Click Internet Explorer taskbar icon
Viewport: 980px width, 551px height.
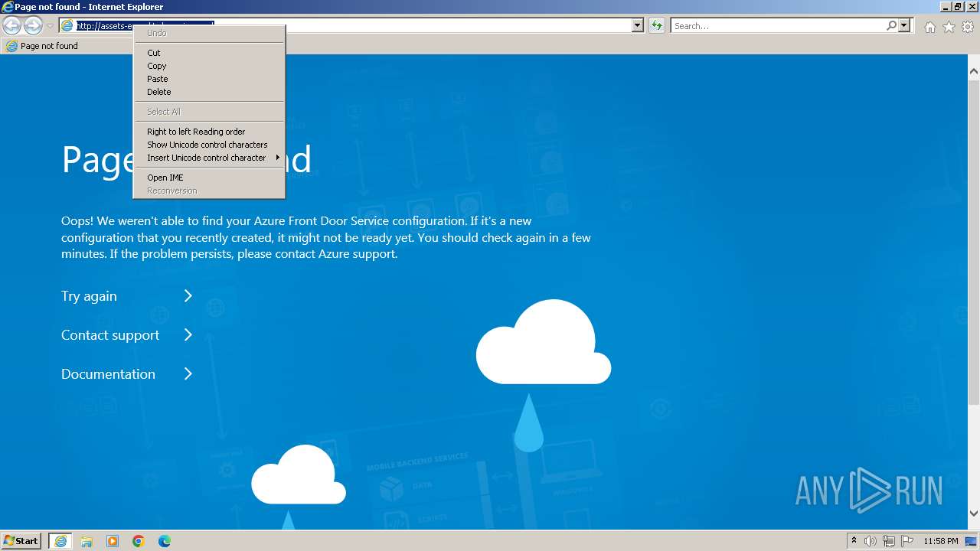coord(60,541)
